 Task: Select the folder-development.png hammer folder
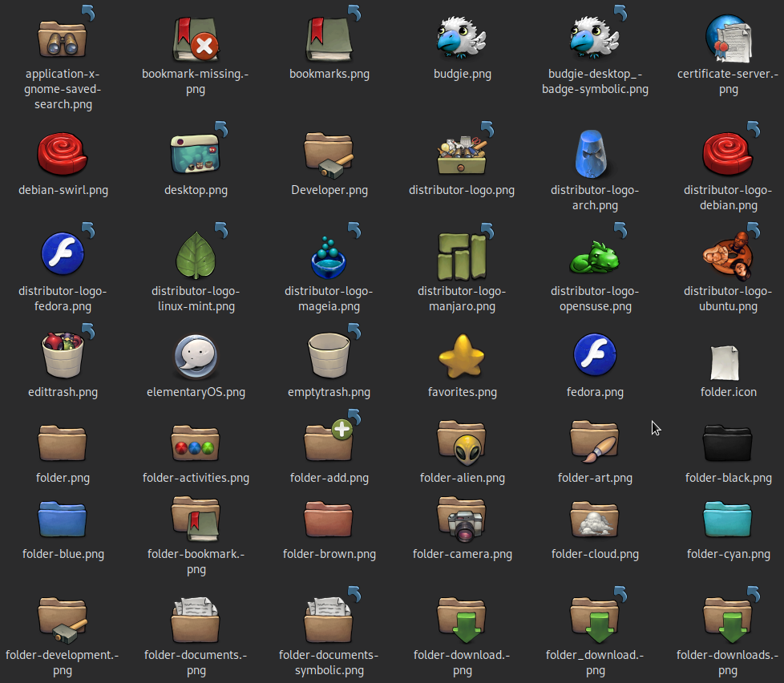tap(63, 619)
